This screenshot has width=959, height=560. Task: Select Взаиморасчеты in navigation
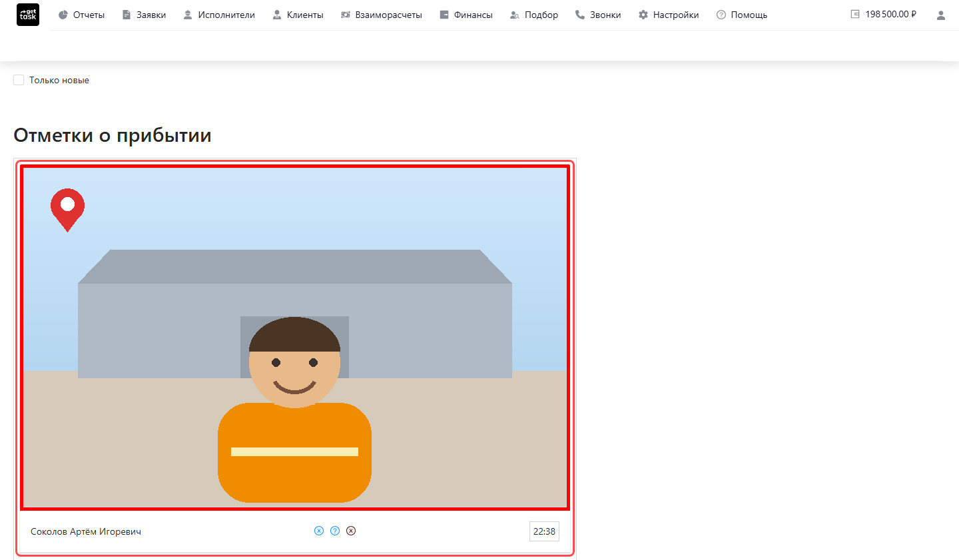pos(382,15)
